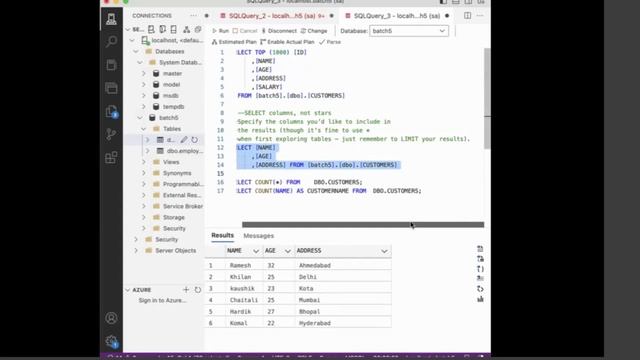Viewport: 640px width, 360px height.
Task: Click the Ahmedabad cell in results
Action: point(315,266)
